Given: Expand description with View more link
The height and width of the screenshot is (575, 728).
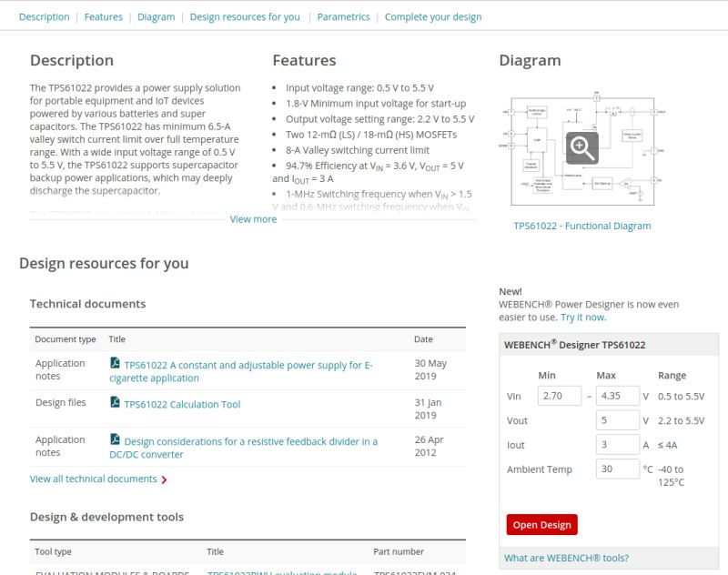Looking at the screenshot, I should (x=254, y=219).
